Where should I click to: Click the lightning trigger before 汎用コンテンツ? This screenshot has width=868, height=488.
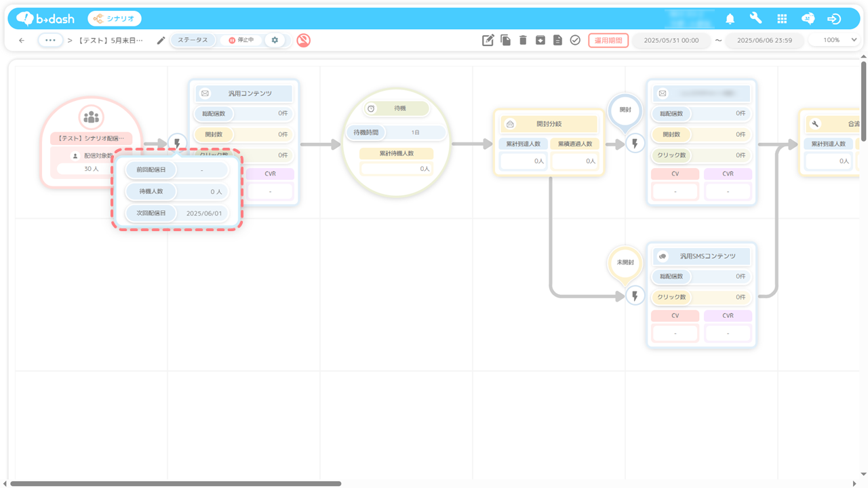tap(177, 143)
